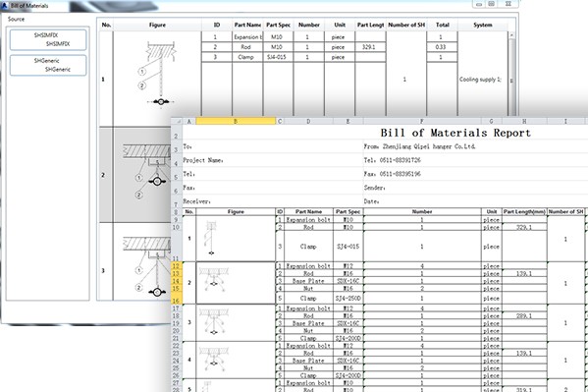Screen dimensions: 588x392
Task: Click the 329.1 rod length cell
Action: 370,47
